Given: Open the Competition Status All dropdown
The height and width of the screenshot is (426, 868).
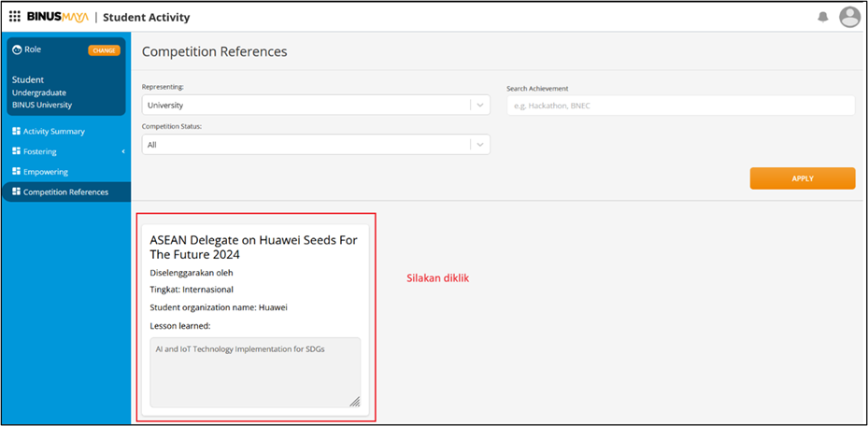Looking at the screenshot, I should click(316, 145).
